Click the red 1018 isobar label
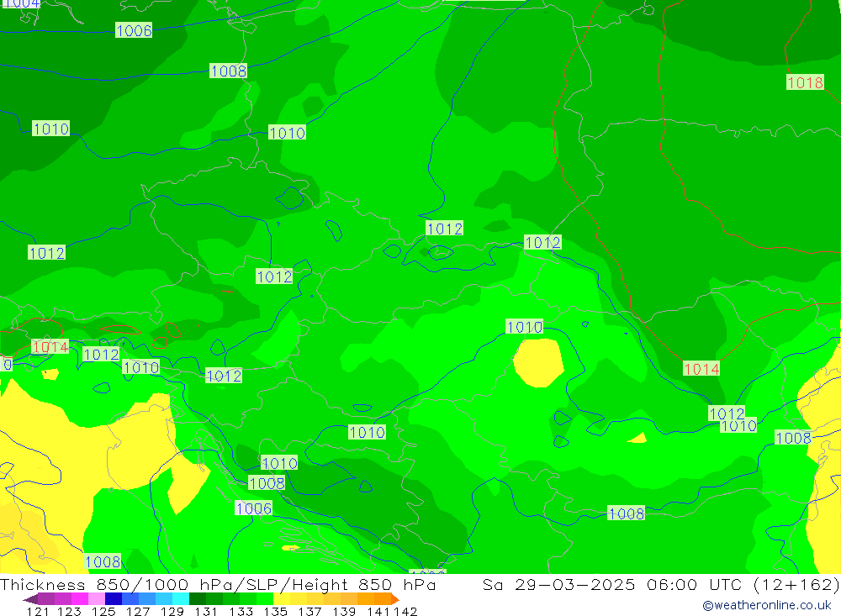The width and height of the screenshot is (841, 616). coord(805,82)
